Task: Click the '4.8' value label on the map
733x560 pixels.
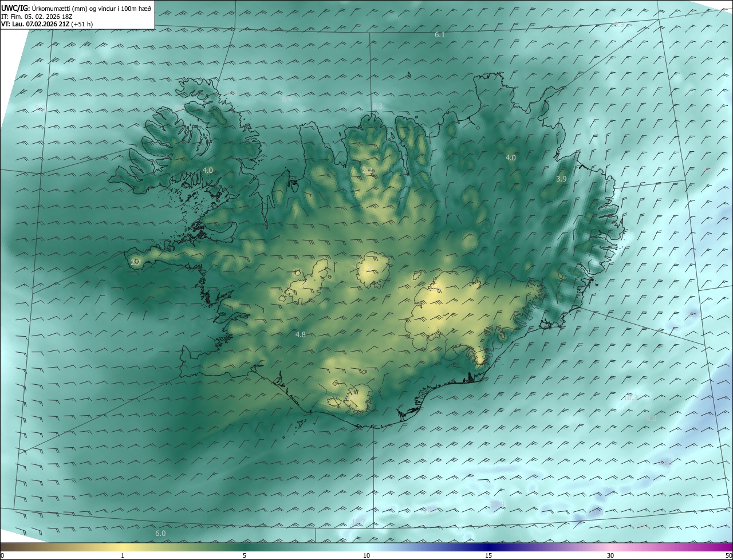Action: (x=301, y=335)
